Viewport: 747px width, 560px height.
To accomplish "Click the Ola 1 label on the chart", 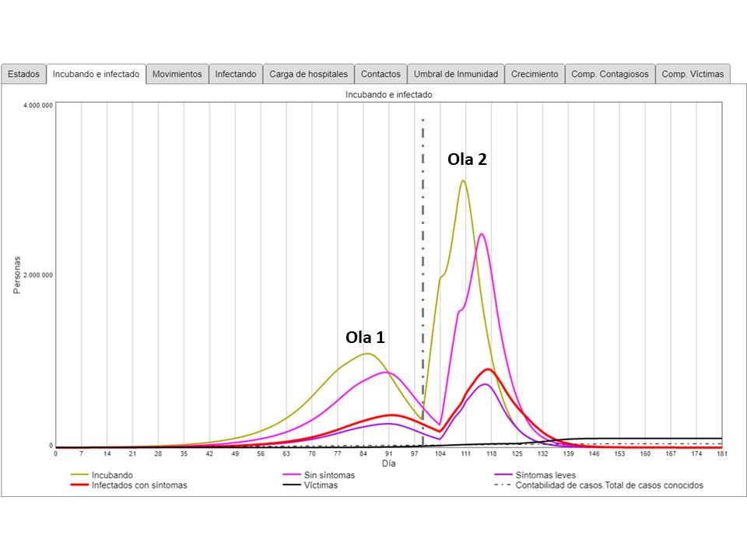I will click(365, 338).
